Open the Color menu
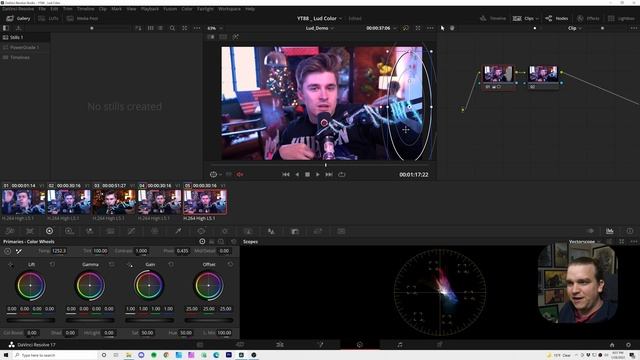640x360 pixels. 187,9
